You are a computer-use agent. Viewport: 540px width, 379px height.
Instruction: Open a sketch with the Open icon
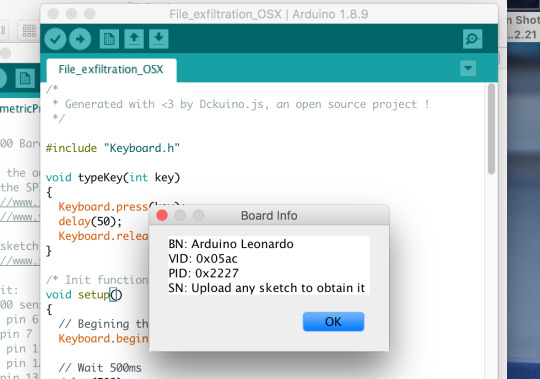(134, 39)
